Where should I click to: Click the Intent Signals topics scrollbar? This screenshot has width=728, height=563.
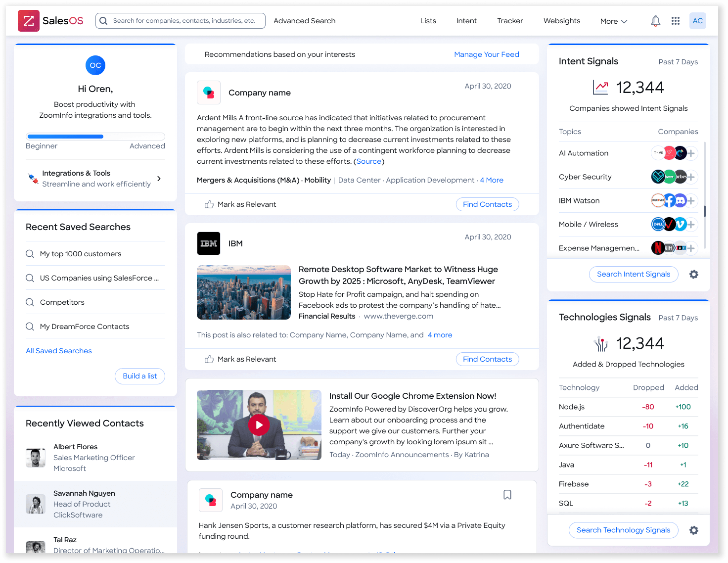(x=704, y=211)
